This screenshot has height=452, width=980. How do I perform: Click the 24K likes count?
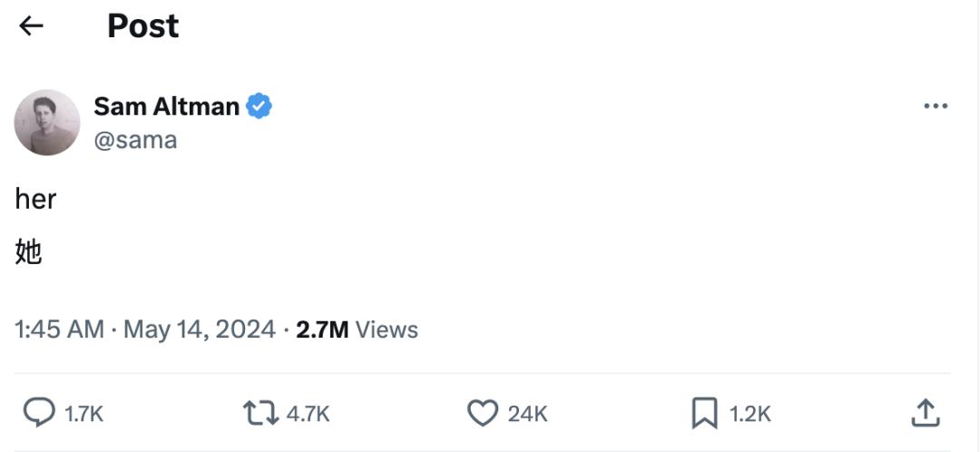527,415
